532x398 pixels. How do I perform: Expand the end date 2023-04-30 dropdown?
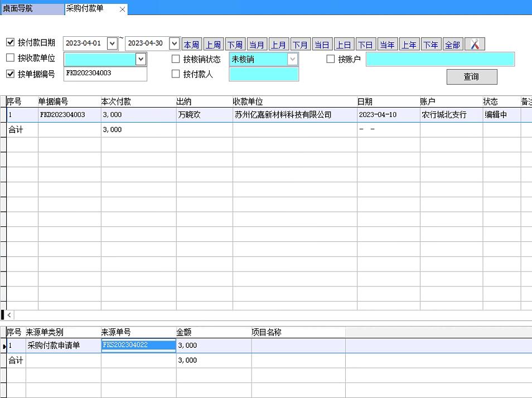pos(174,43)
